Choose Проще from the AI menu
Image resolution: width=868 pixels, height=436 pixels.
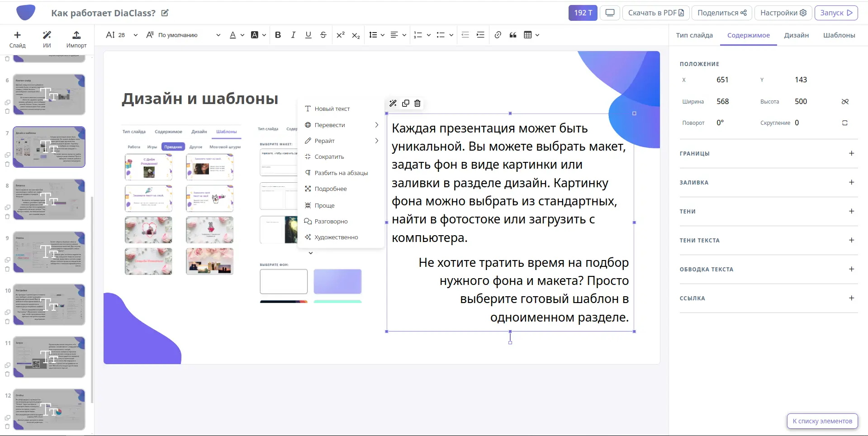coord(341,205)
